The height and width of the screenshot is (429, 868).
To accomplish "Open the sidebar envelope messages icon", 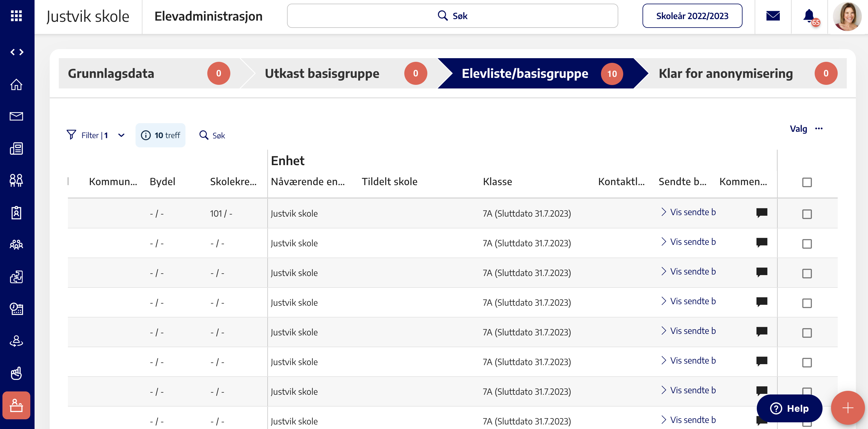I will 16,116.
